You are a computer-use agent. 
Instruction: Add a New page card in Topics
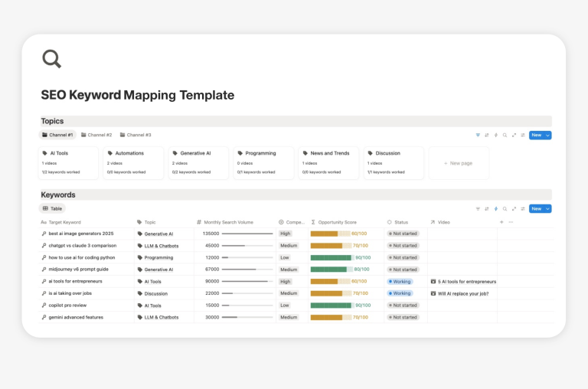click(x=459, y=163)
